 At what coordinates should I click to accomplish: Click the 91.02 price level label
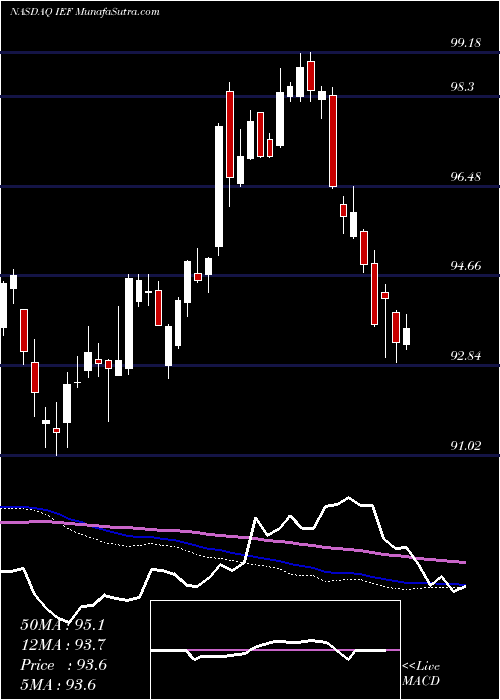[466, 446]
